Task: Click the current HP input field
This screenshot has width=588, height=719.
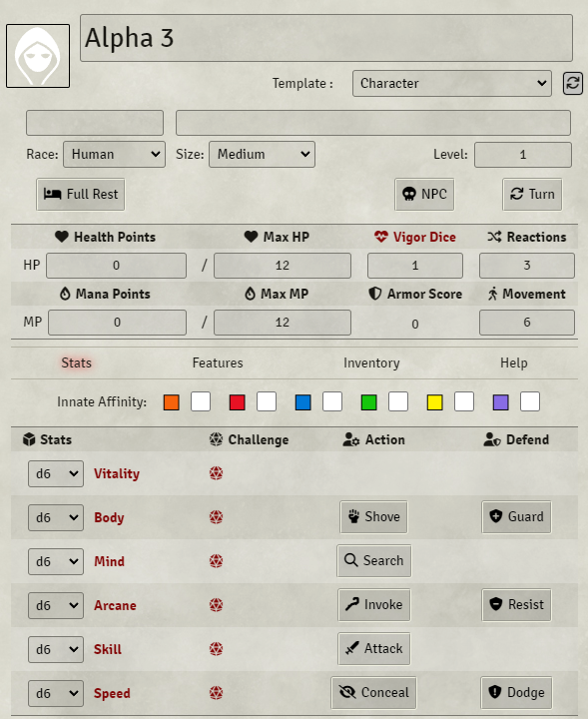Action: (x=117, y=266)
